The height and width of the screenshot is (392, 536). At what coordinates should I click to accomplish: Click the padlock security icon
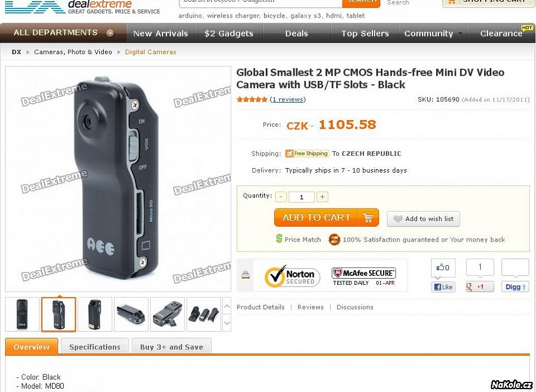click(x=245, y=275)
